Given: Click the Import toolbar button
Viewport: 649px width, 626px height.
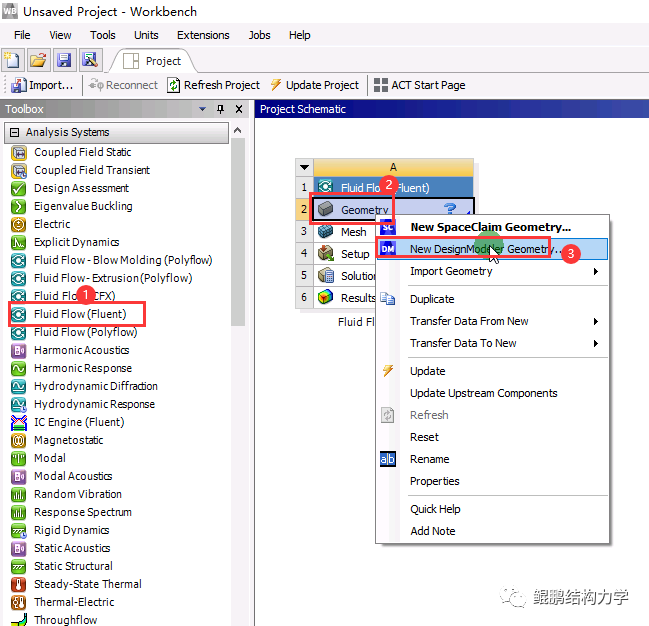Looking at the screenshot, I should (42, 85).
